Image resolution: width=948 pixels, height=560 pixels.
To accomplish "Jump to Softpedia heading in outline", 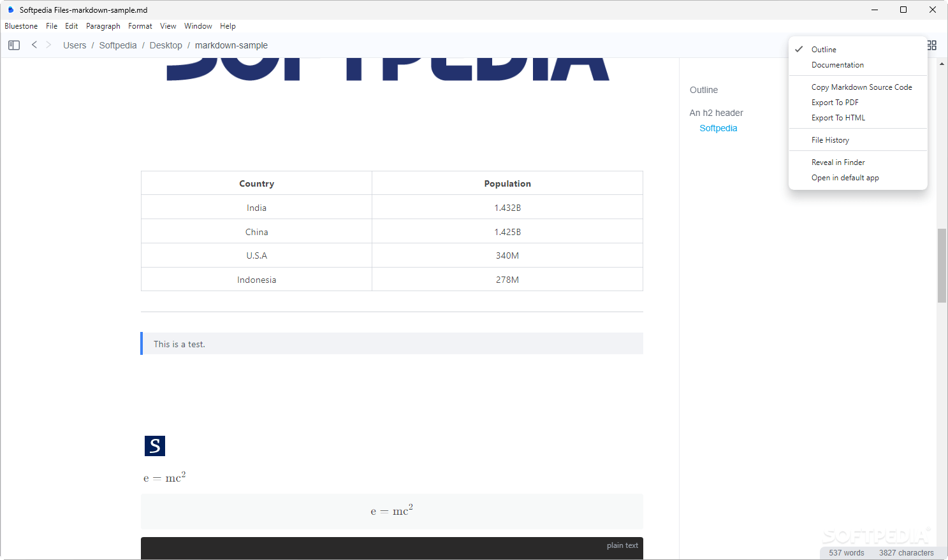I will tap(718, 128).
